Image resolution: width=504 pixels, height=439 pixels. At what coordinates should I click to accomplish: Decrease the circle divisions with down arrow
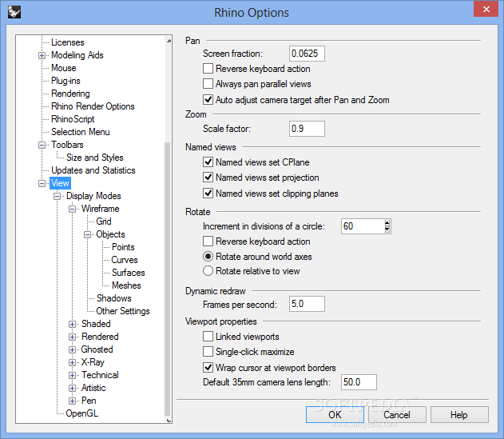coord(387,229)
